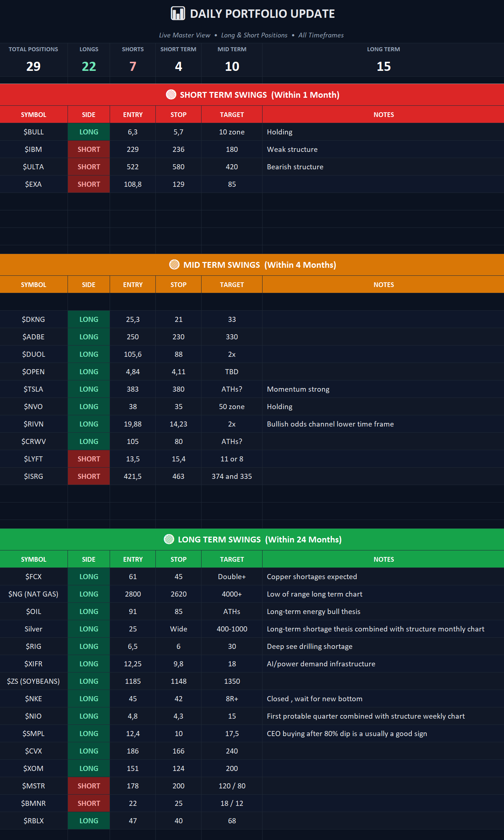Click the '10 zone' target for $BULL
The height and width of the screenshot is (840, 504).
pyautogui.click(x=232, y=132)
